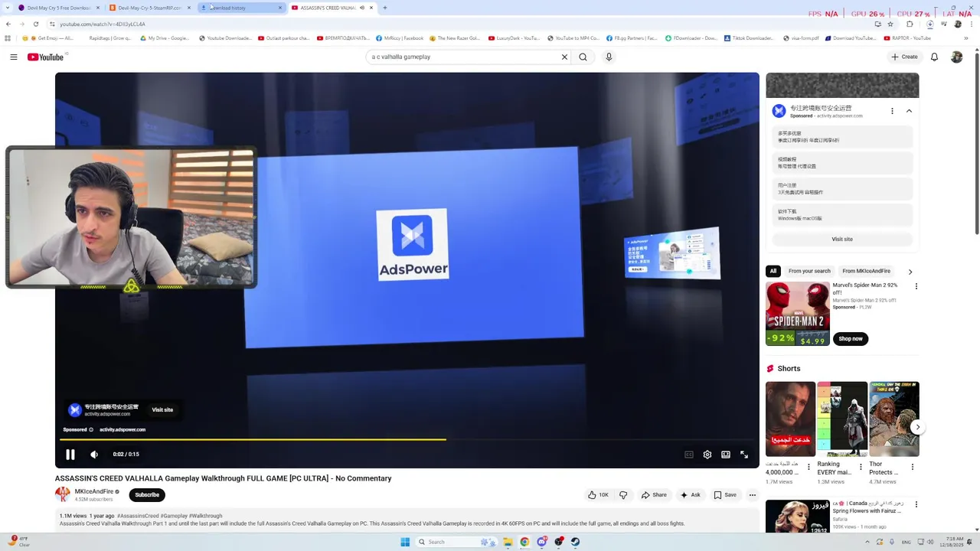The height and width of the screenshot is (551, 980).
Task: Show next Shorts with the arrow
Action: 917,427
